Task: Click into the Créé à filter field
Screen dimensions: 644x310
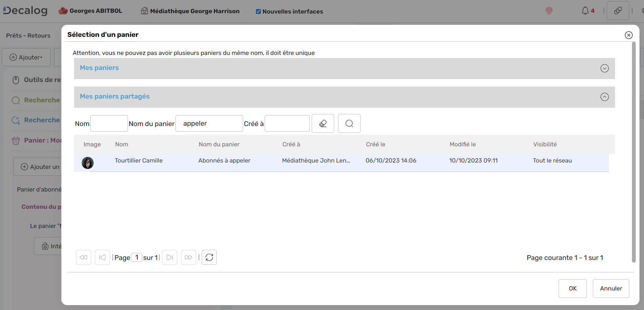Action: click(287, 123)
